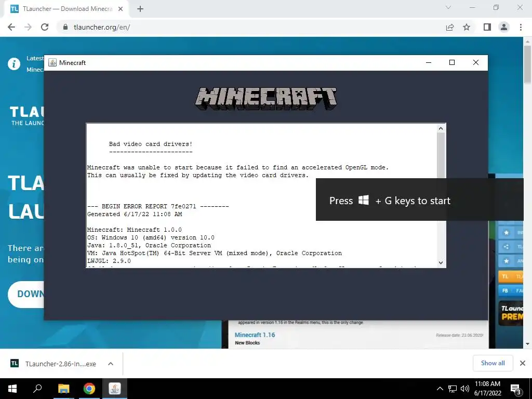This screenshot has width=532, height=399.
Task: Open the Windows Start menu
Action: click(x=12, y=389)
